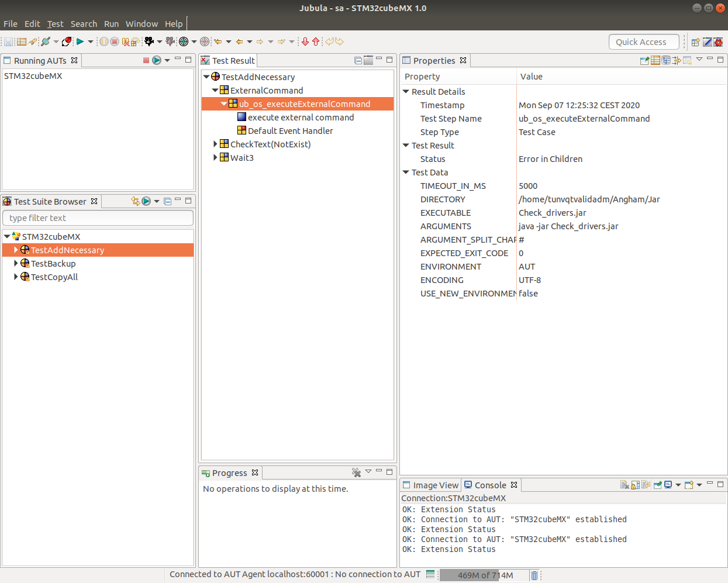Click the status bar icon beside the heap indicator
This screenshot has width=728, height=583.
[430, 574]
